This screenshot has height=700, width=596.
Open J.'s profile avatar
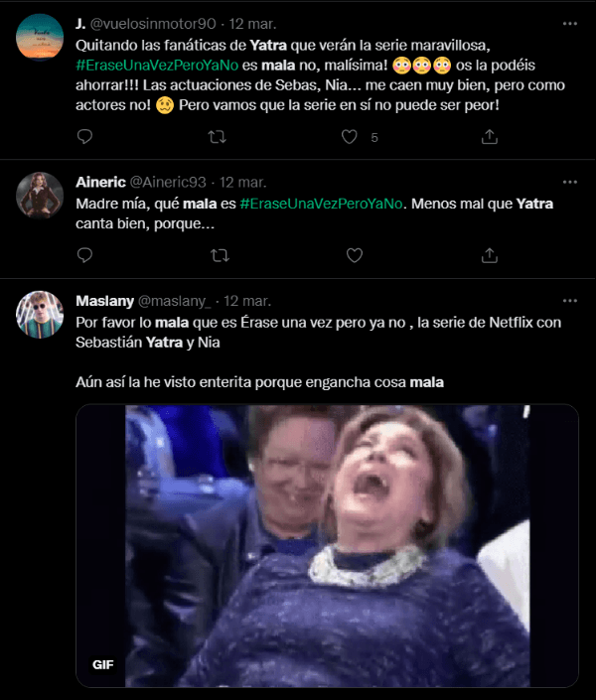[40, 37]
